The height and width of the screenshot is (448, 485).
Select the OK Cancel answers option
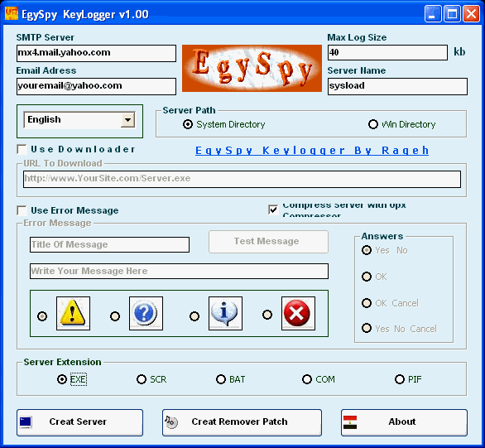pos(367,303)
